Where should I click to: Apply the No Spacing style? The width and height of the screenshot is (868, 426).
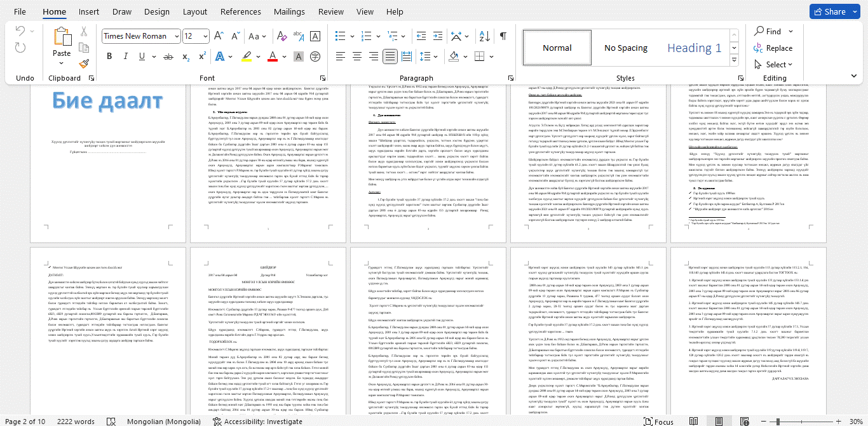click(x=626, y=48)
